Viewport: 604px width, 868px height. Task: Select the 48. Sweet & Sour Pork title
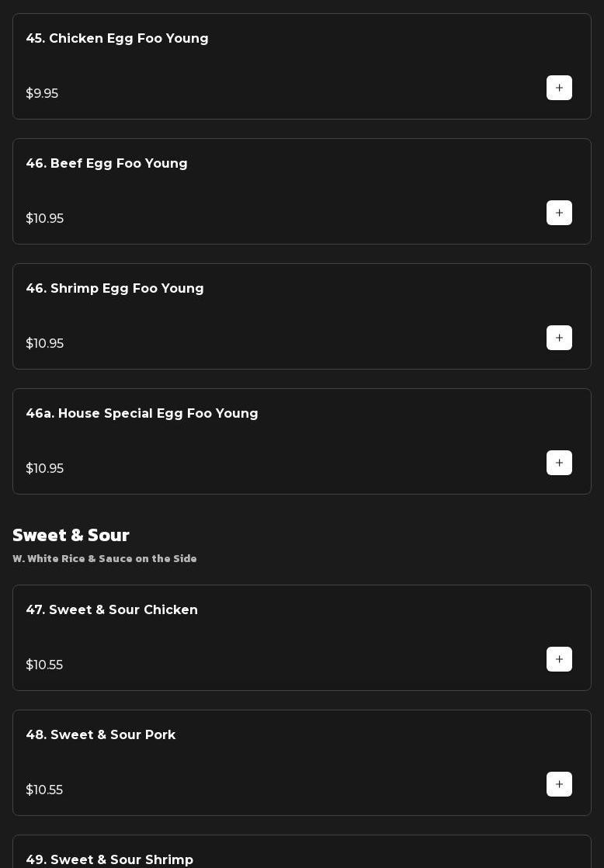click(x=101, y=735)
